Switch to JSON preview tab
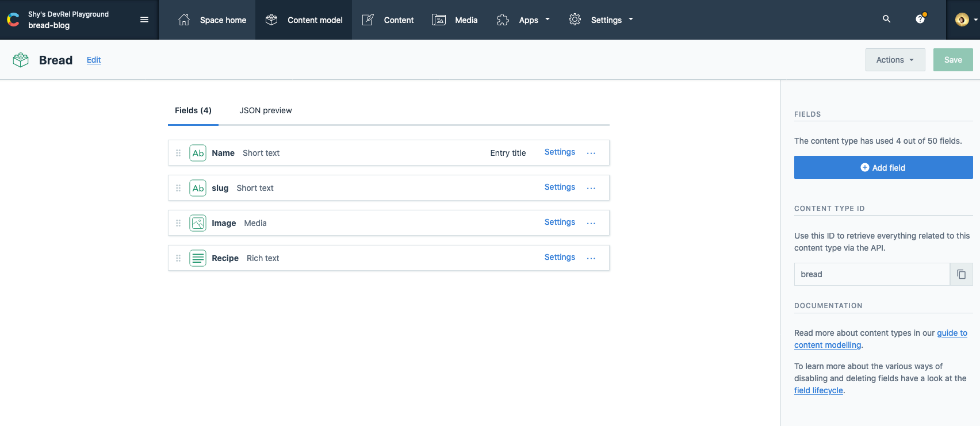The image size is (980, 426). click(266, 110)
